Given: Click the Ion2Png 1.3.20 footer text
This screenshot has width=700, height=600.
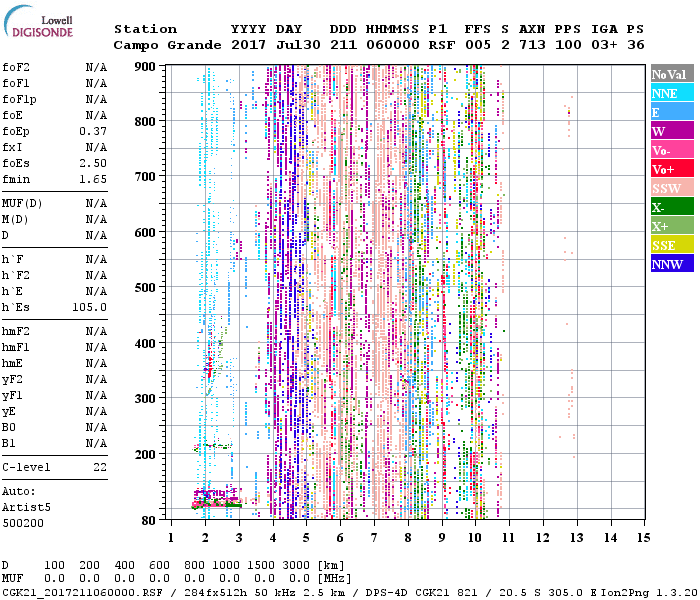Looking at the screenshot, I should click(649, 593).
